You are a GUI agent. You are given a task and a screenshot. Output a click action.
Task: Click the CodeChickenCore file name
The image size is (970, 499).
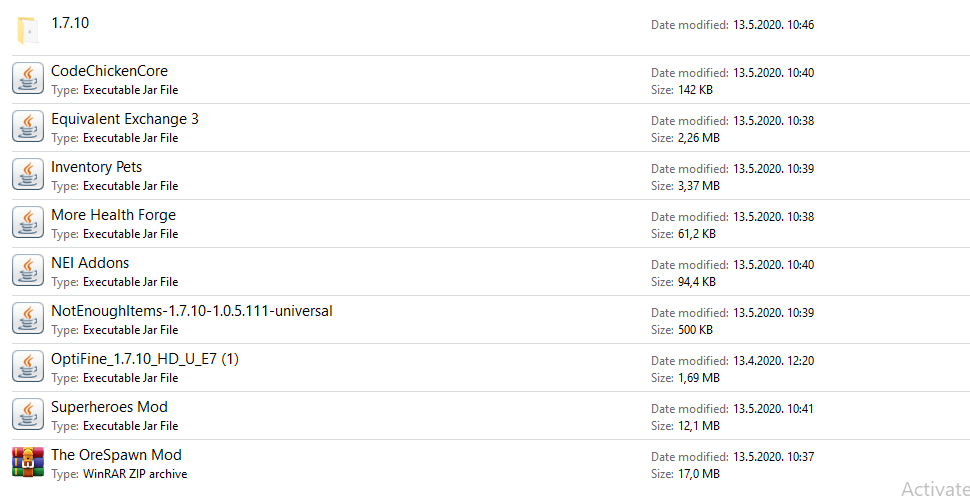tap(109, 71)
